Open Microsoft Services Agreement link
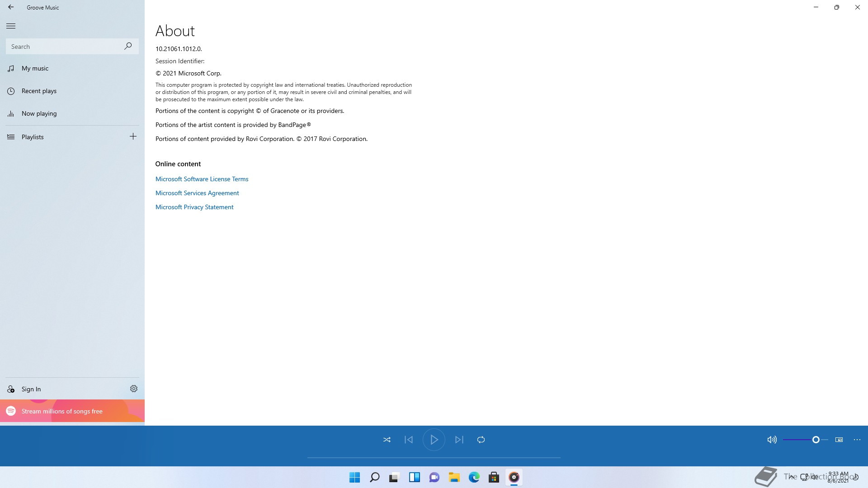Image resolution: width=868 pixels, height=488 pixels. point(197,193)
